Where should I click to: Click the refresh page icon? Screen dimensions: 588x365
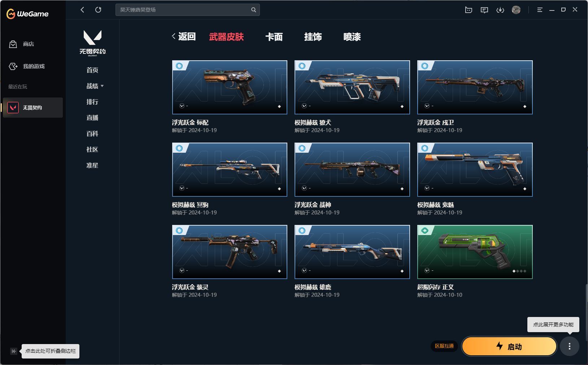pyautogui.click(x=98, y=10)
